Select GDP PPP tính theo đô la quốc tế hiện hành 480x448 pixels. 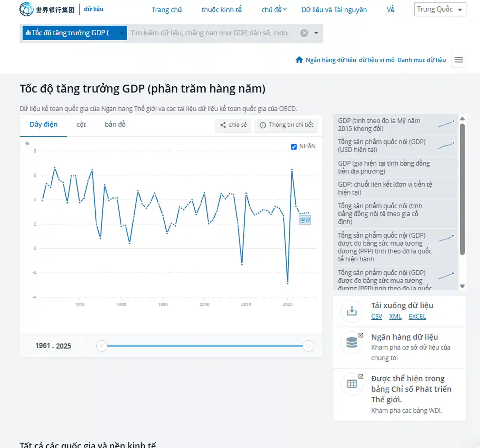(x=396, y=247)
